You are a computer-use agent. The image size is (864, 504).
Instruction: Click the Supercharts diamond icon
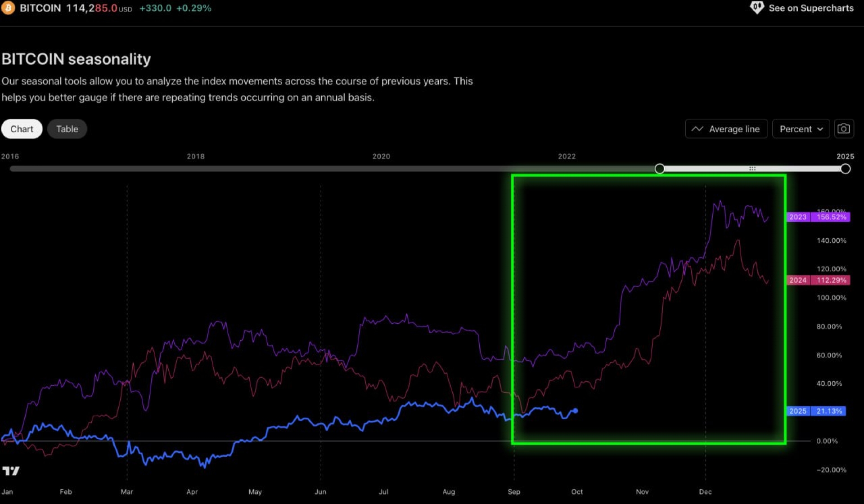tap(756, 7)
